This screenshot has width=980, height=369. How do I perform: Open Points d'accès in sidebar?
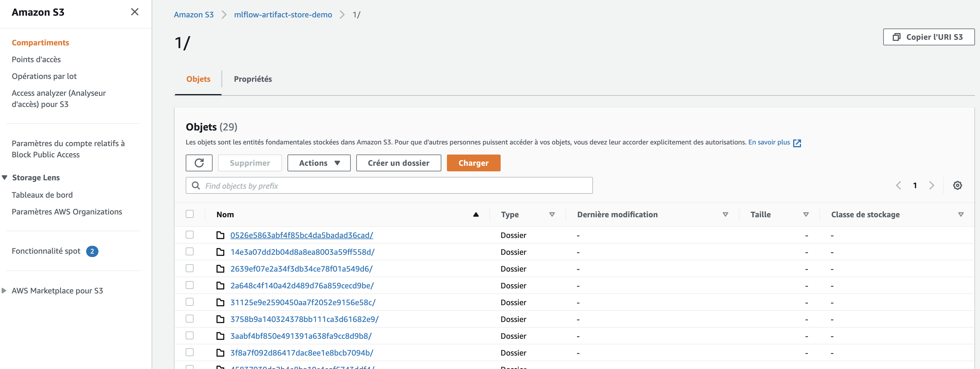pyautogui.click(x=36, y=59)
